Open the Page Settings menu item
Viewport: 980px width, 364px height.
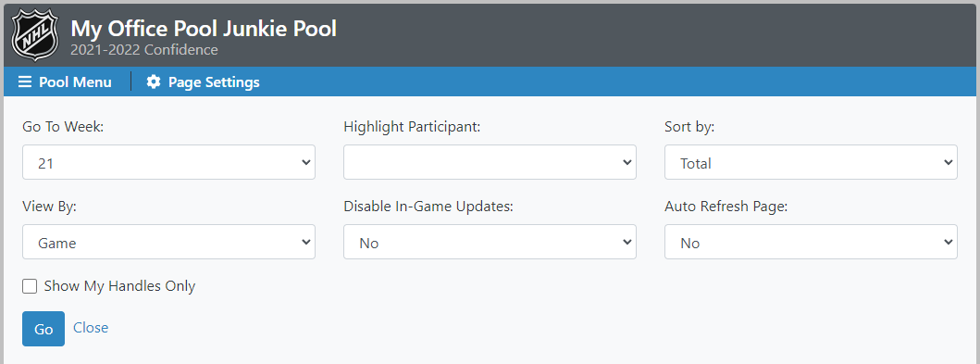pyautogui.click(x=203, y=82)
